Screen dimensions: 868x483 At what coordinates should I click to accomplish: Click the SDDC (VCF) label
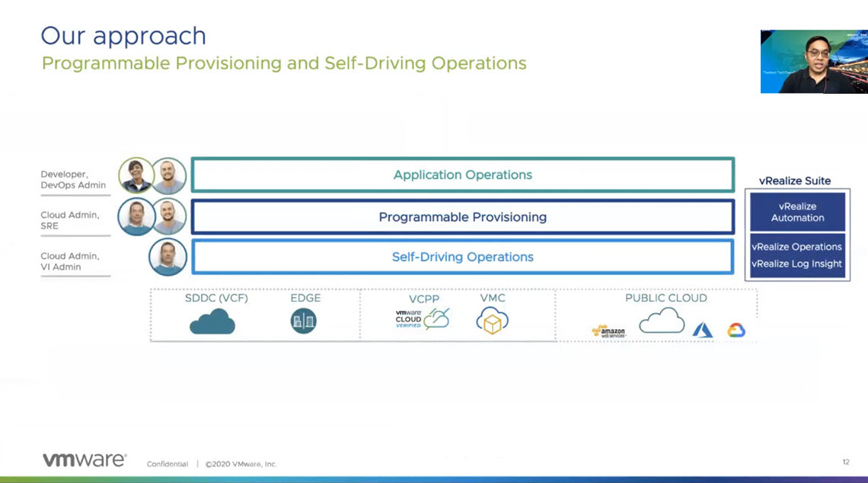point(216,298)
